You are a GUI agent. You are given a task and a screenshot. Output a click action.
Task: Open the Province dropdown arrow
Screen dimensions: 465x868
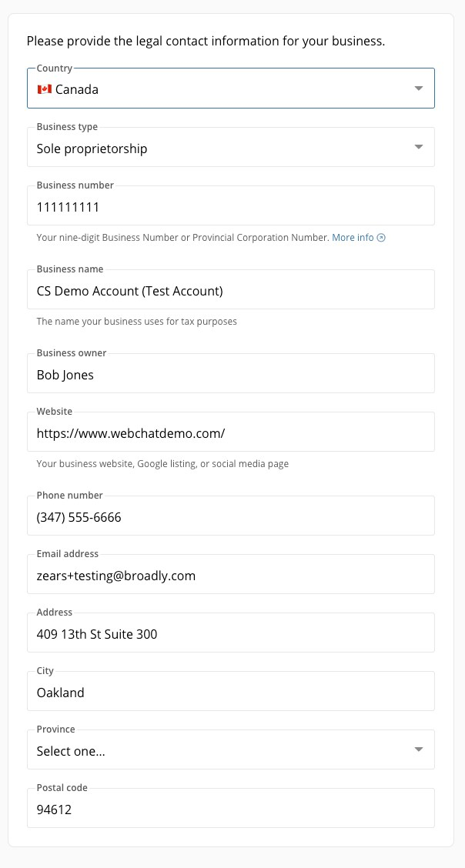pos(419,749)
